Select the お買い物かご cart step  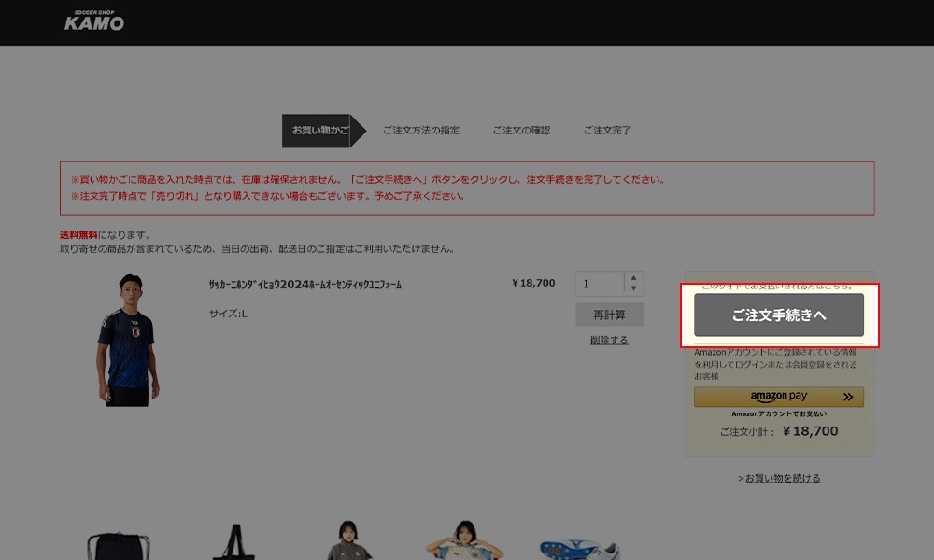[316, 131]
